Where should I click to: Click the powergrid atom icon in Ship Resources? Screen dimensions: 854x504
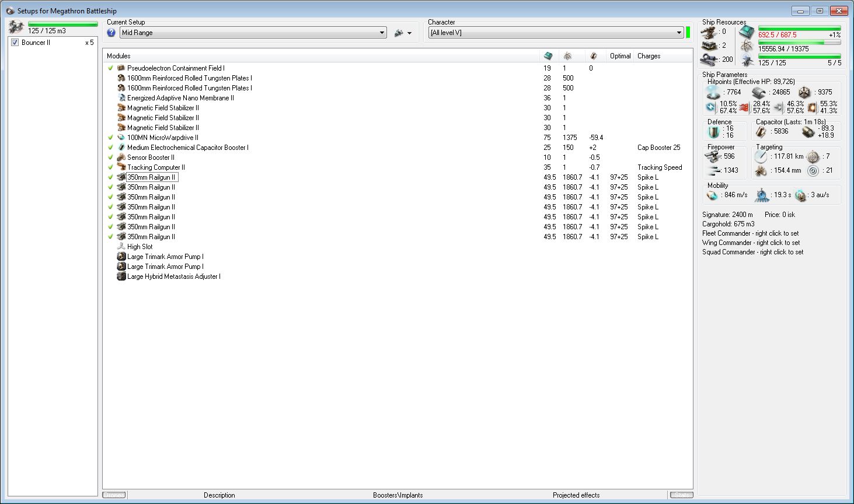point(747,46)
